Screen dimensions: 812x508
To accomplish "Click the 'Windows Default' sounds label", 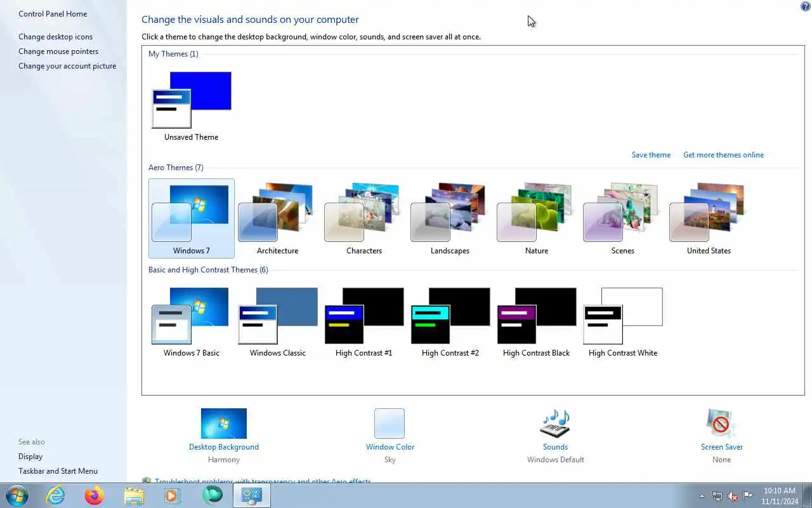I will (x=556, y=460).
